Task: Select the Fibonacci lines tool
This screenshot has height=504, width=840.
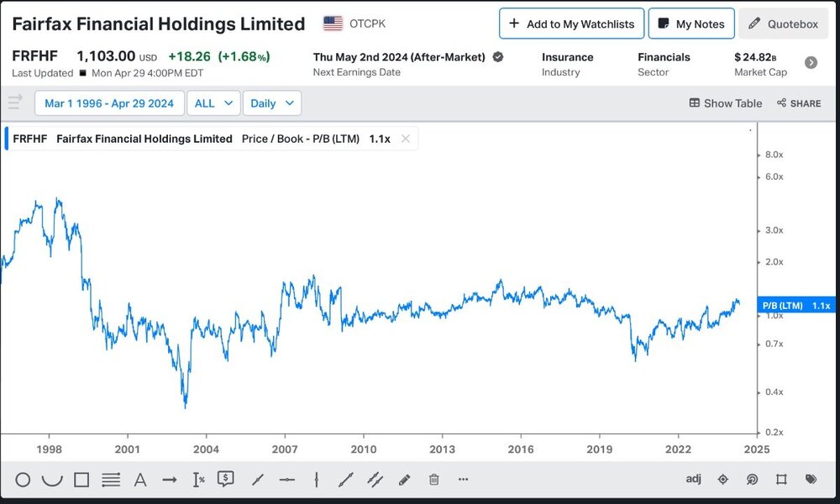Action: [x=111, y=480]
